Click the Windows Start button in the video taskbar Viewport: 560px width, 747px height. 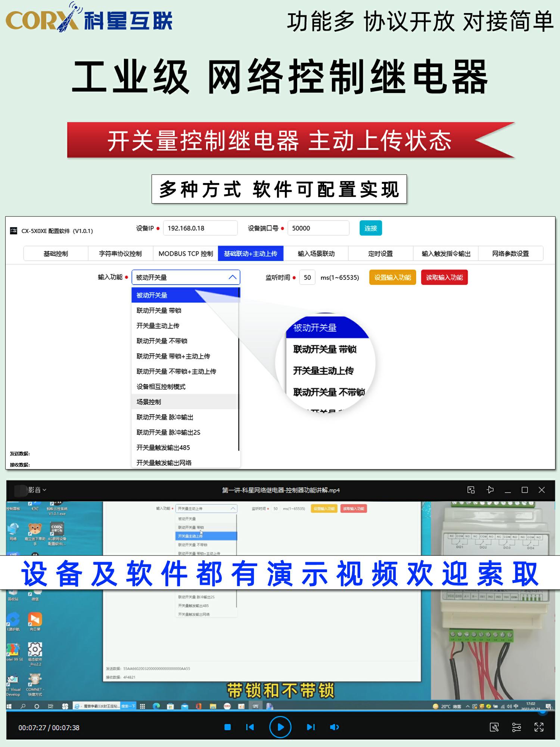click(9, 706)
